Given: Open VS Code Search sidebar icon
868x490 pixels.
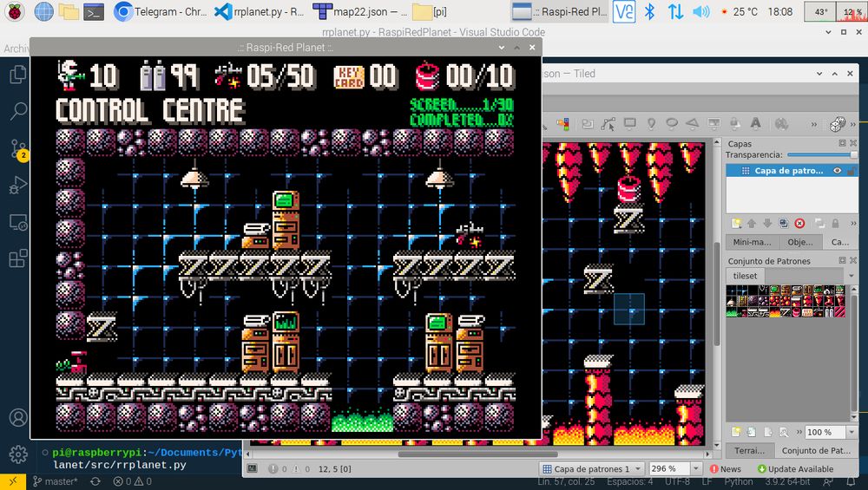Looking at the screenshot, I should (17, 111).
